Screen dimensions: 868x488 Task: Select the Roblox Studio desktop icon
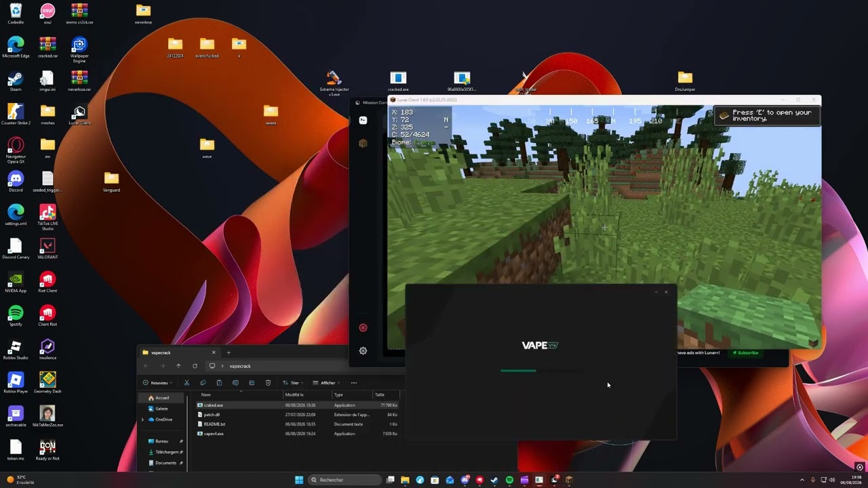(16, 348)
